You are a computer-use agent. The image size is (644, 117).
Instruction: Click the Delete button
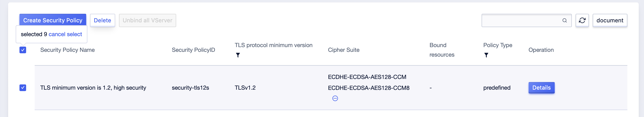pos(103,20)
